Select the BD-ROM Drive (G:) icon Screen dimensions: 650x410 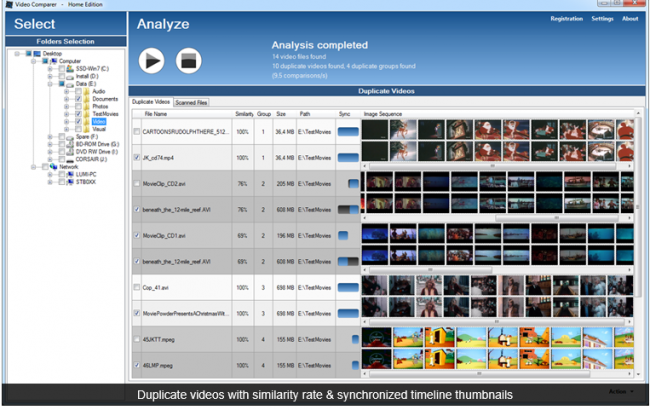pos(70,144)
